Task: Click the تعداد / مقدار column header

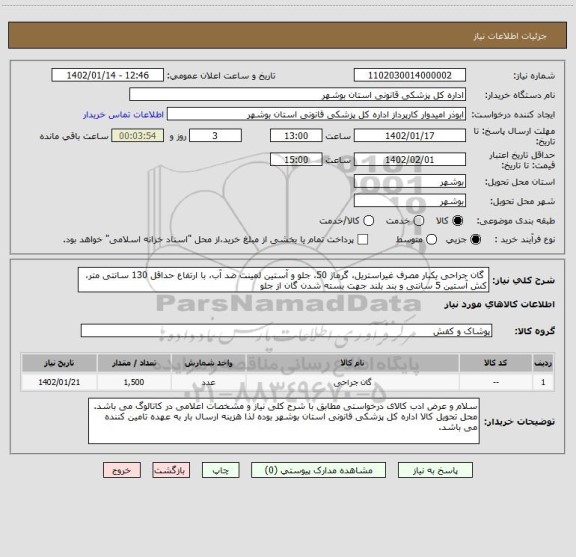Action: tap(134, 363)
